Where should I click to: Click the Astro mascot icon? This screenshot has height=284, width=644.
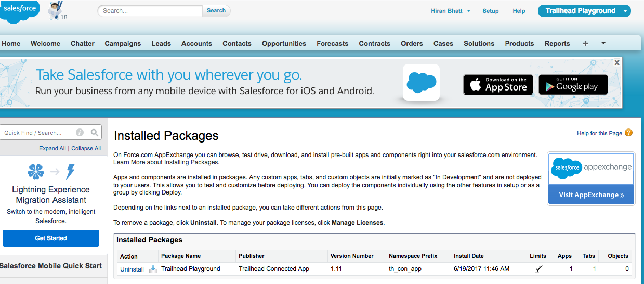[x=55, y=10]
